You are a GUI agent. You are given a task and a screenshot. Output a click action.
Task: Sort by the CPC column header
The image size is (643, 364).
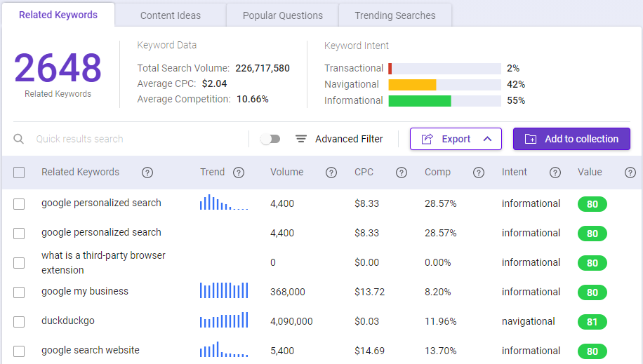[364, 172]
